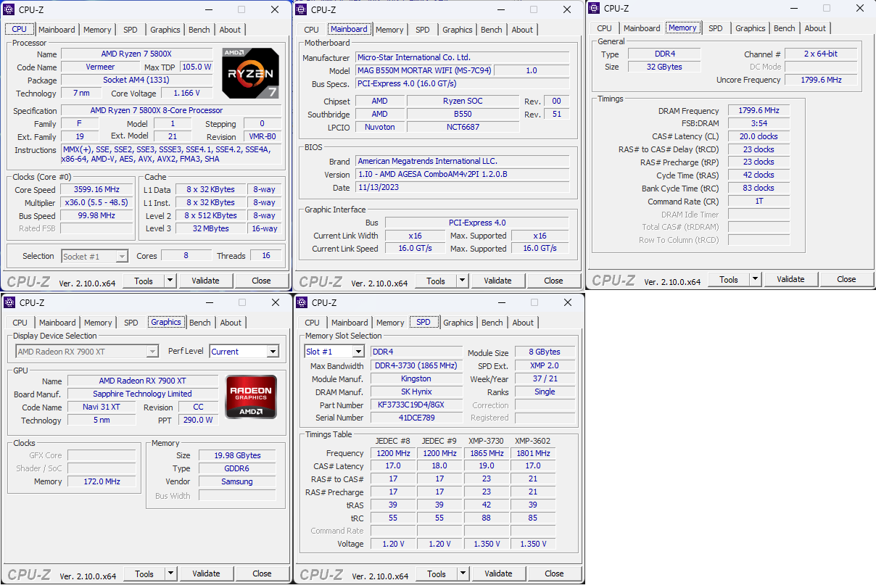The width and height of the screenshot is (876, 588).
Task: Open About tab in the Mainboard window
Action: pyautogui.click(x=522, y=30)
